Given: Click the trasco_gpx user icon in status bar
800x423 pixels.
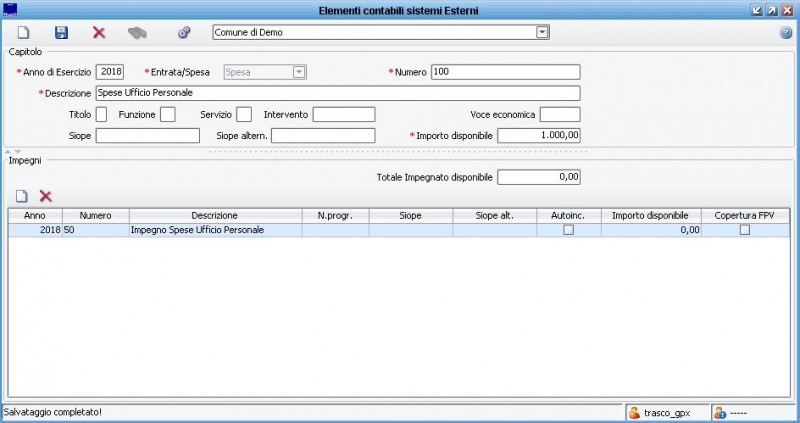Looking at the screenshot, I should 634,412.
